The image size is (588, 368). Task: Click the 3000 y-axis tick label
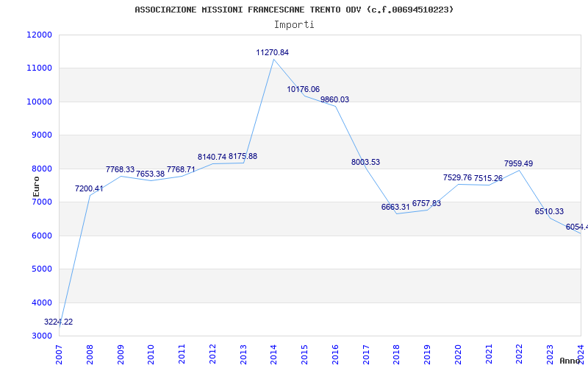[x=41, y=336]
